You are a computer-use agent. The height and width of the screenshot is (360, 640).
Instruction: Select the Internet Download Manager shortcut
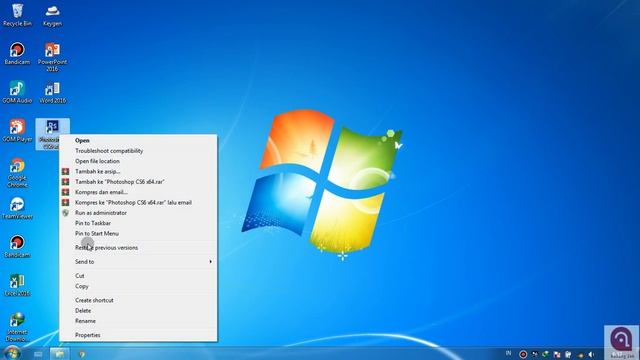[x=17, y=327]
